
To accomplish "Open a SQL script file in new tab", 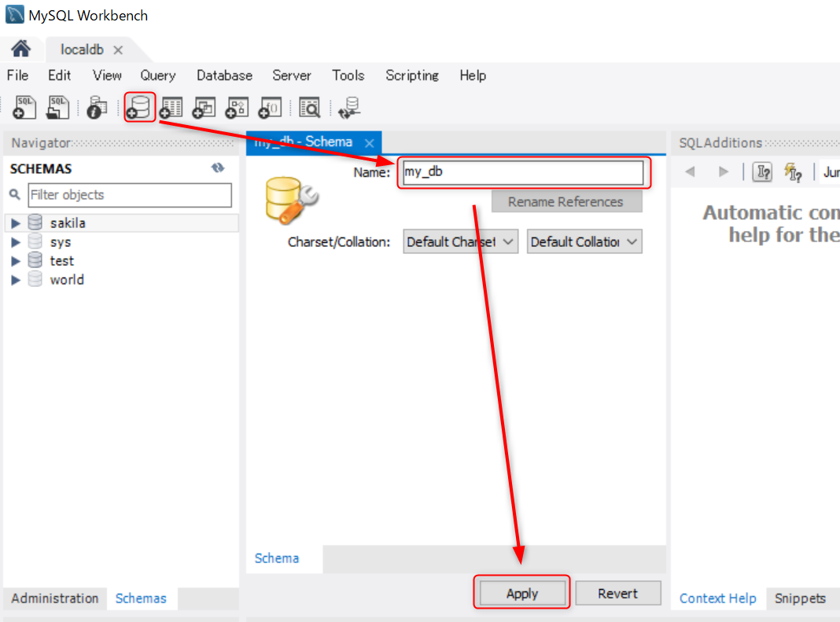I will click(x=57, y=108).
